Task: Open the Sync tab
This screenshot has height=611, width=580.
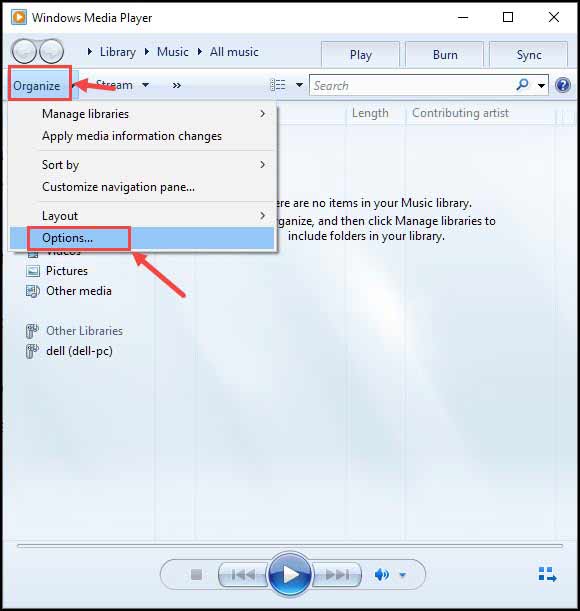Action: click(x=529, y=55)
